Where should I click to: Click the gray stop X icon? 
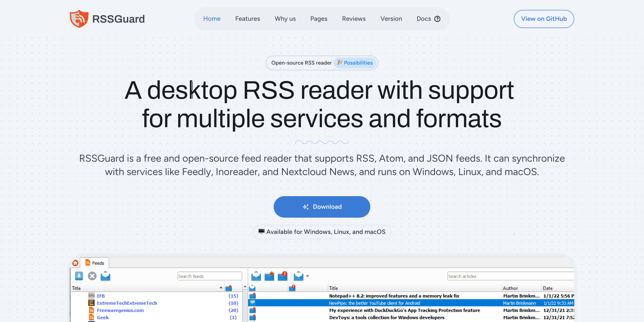click(92, 276)
